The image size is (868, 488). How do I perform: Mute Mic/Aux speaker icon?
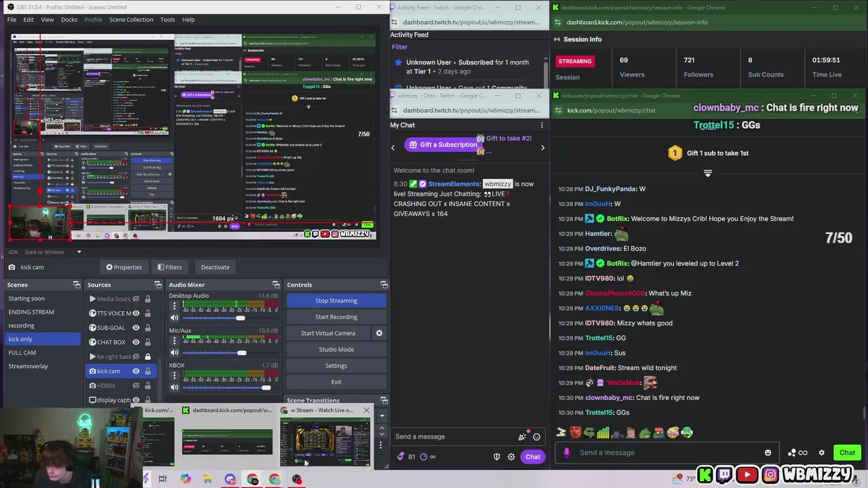174,352
